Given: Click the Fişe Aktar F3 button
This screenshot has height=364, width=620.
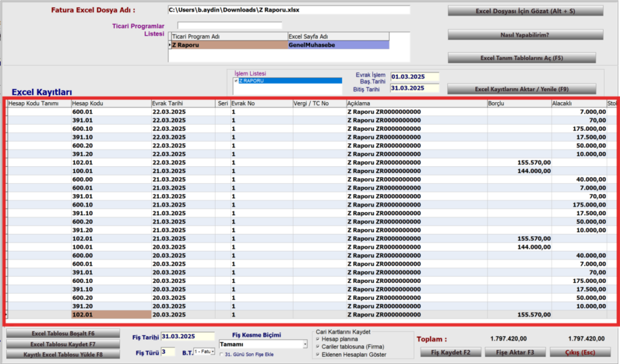Looking at the screenshot, I should click(515, 352).
